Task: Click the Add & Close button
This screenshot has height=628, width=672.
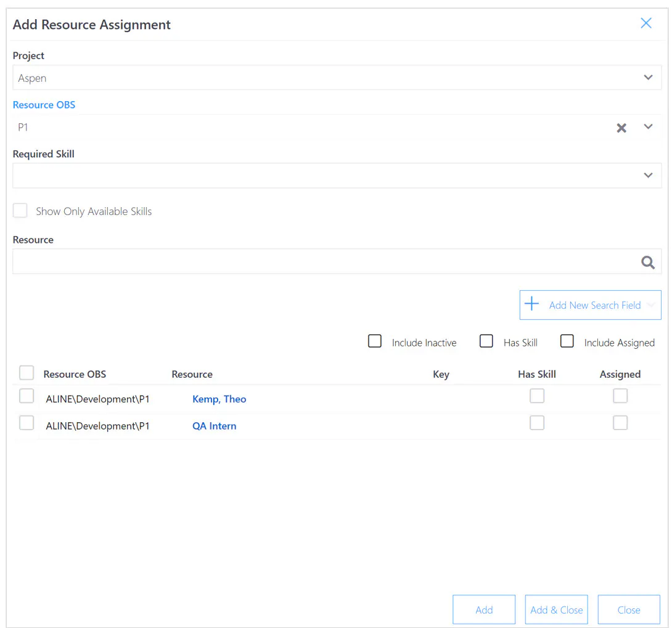Action: click(x=556, y=610)
